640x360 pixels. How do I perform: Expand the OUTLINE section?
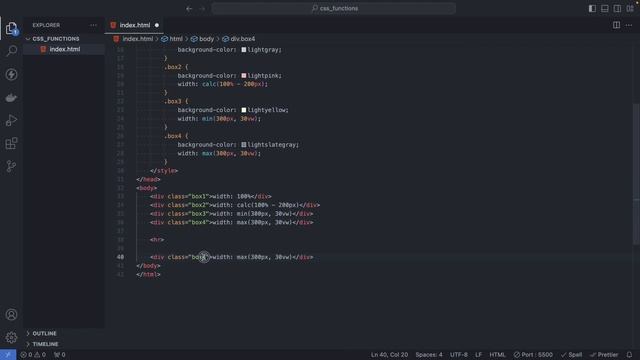pyautogui.click(x=44, y=333)
